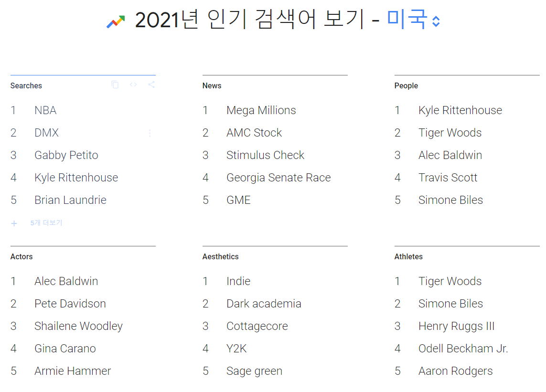Viewport: 546px width, 392px height.
Task: Select Mega Millions in News
Action: [261, 110]
